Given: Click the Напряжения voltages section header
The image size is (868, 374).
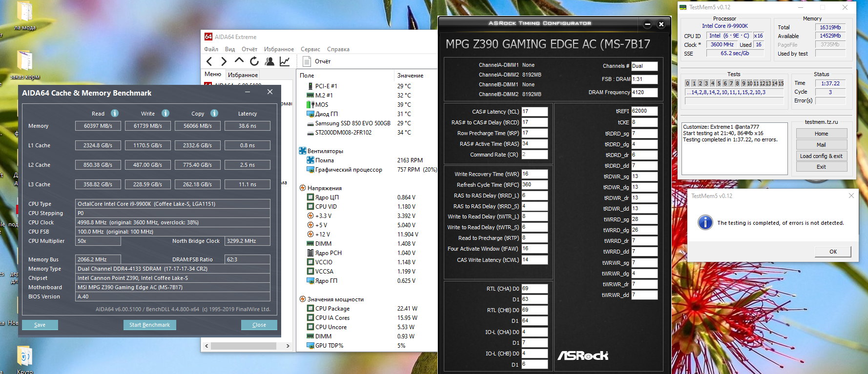Looking at the screenshot, I should [320, 188].
